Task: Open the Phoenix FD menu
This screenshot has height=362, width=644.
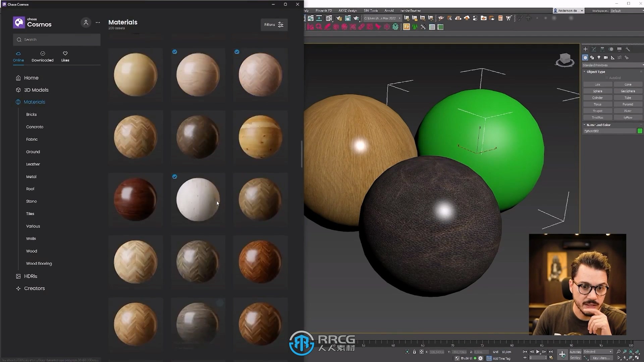Action: click(x=323, y=10)
